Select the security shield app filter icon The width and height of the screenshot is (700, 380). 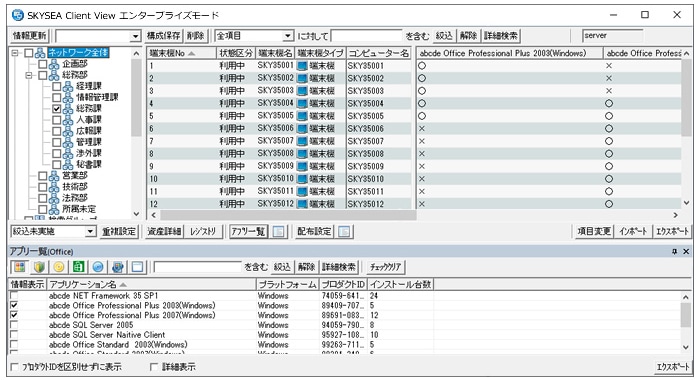click(39, 267)
